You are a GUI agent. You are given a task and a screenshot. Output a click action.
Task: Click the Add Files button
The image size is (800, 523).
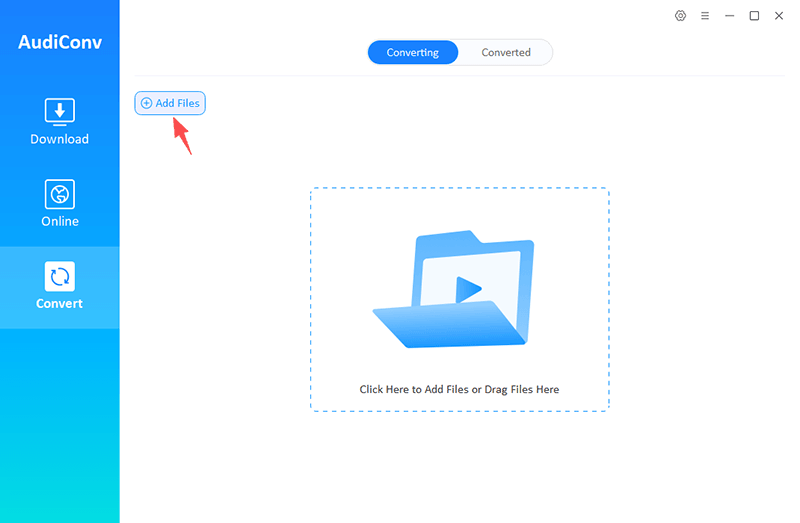170,103
